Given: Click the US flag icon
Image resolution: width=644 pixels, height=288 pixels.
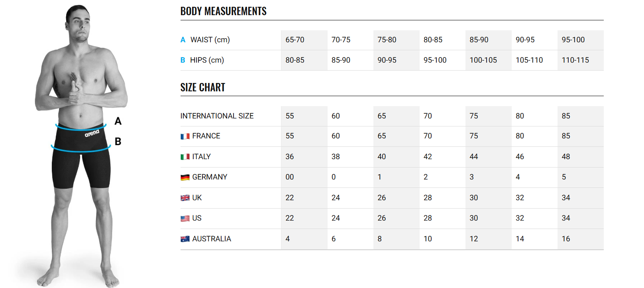Looking at the screenshot, I should (185, 219).
